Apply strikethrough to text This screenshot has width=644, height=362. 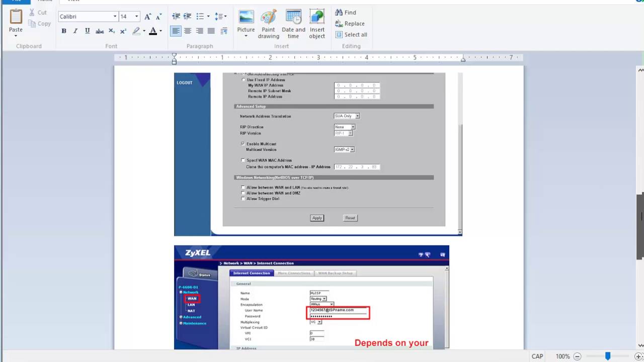coord(100,31)
